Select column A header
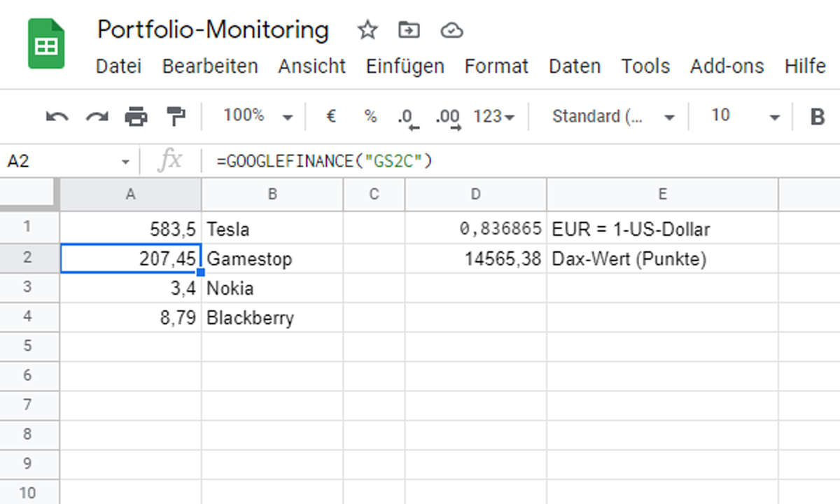Screen dimensions: 840x504 pos(130,195)
